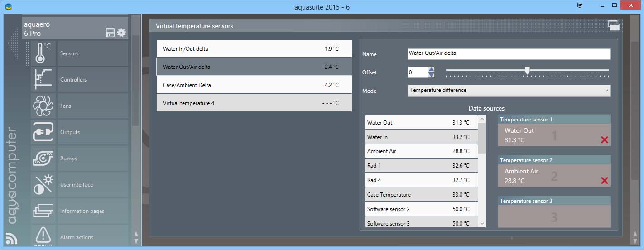The image size is (644, 250).
Task: Select the Controllers menu entry
Action: click(93, 80)
